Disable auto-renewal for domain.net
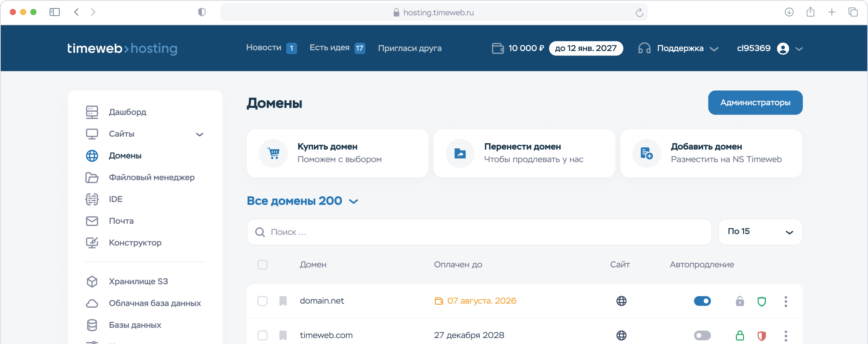Screen dimensions: 868x344 [702, 301]
